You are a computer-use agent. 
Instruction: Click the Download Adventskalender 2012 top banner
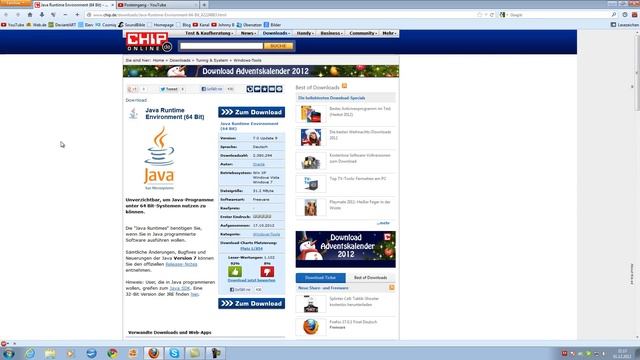[261, 71]
